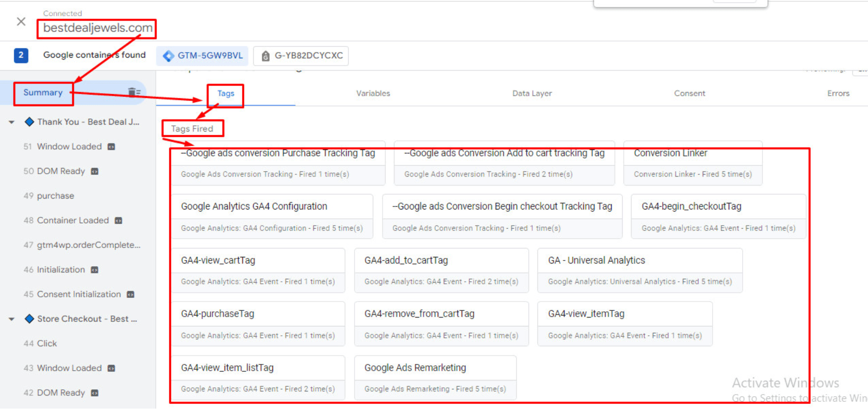
Task: Select the Summary item in sidebar
Action: [x=43, y=93]
